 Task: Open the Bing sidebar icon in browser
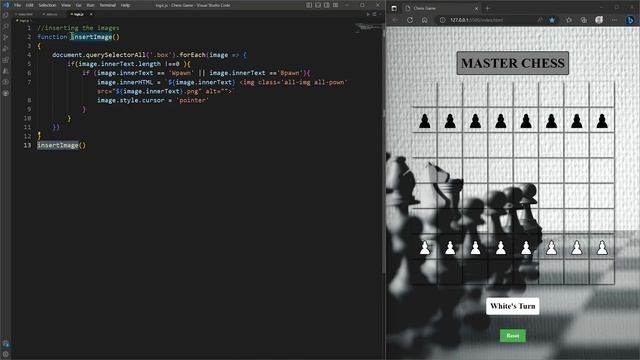coord(630,20)
